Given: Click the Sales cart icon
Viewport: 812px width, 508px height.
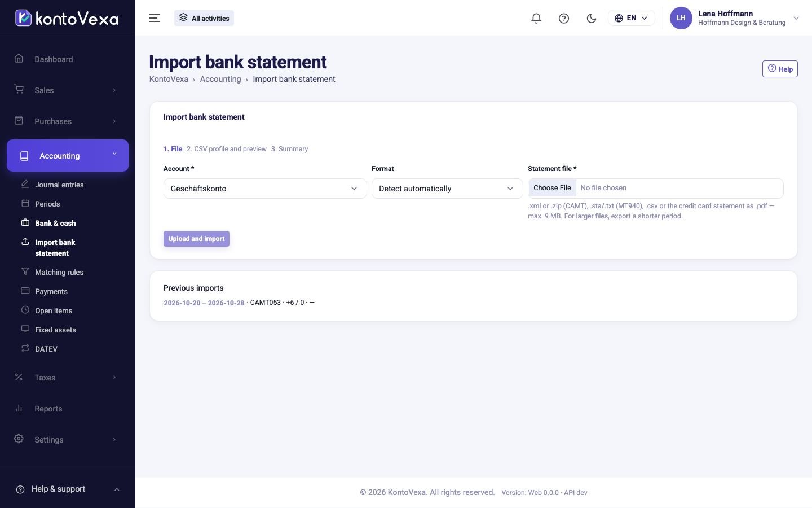Looking at the screenshot, I should [19, 89].
